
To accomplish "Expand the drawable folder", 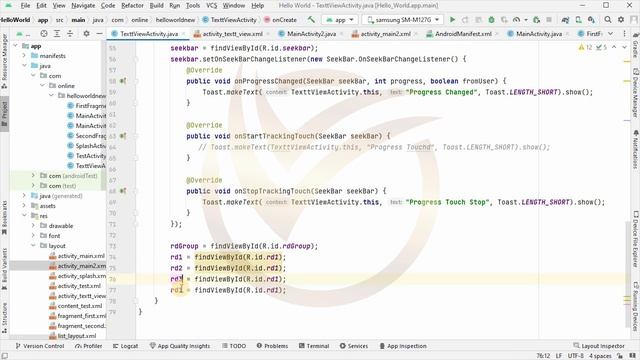I will pos(33,226).
